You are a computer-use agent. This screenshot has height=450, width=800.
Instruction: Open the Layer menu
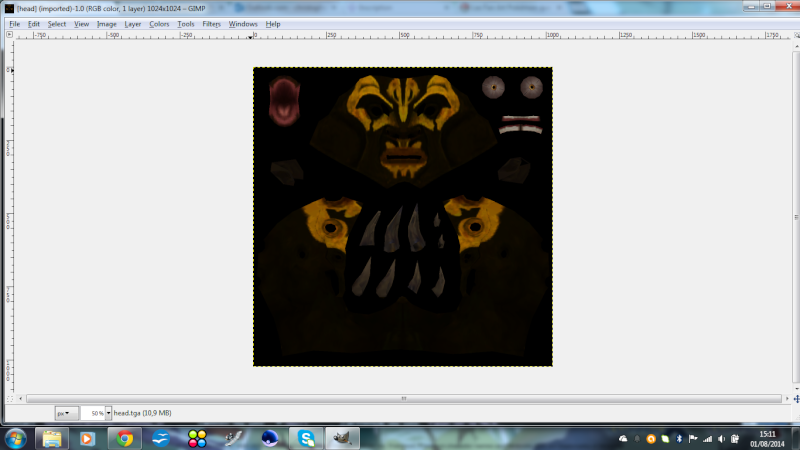coord(133,24)
